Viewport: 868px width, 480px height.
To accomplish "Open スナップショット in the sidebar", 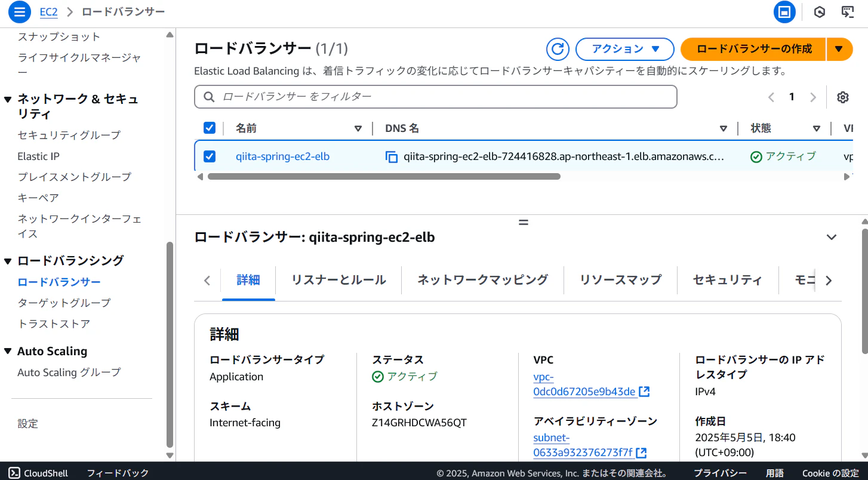I will [x=59, y=36].
